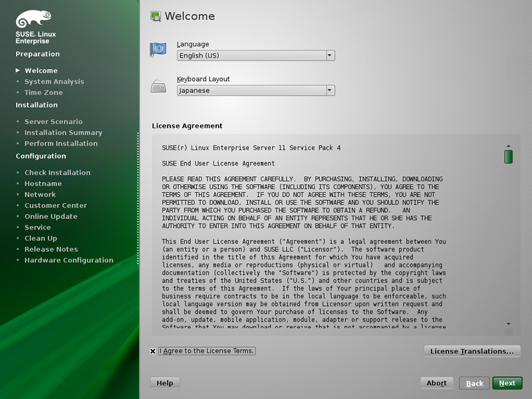Click the SUSE End User License Agreement line

[218, 164]
